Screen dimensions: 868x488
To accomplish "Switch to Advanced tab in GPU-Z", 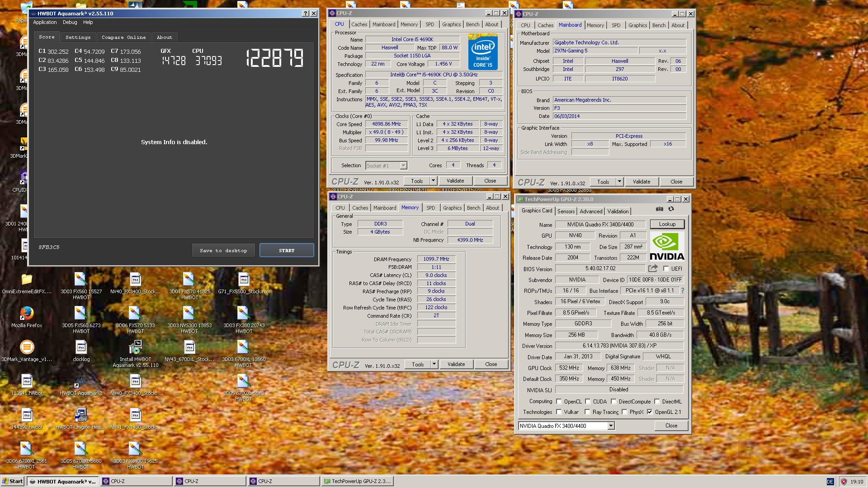I will coord(591,211).
